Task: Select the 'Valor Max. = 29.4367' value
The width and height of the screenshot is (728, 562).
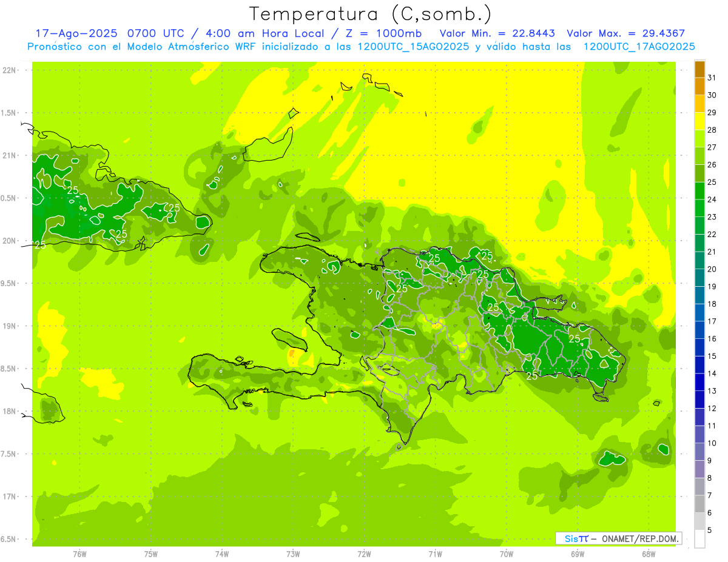Action: click(625, 33)
